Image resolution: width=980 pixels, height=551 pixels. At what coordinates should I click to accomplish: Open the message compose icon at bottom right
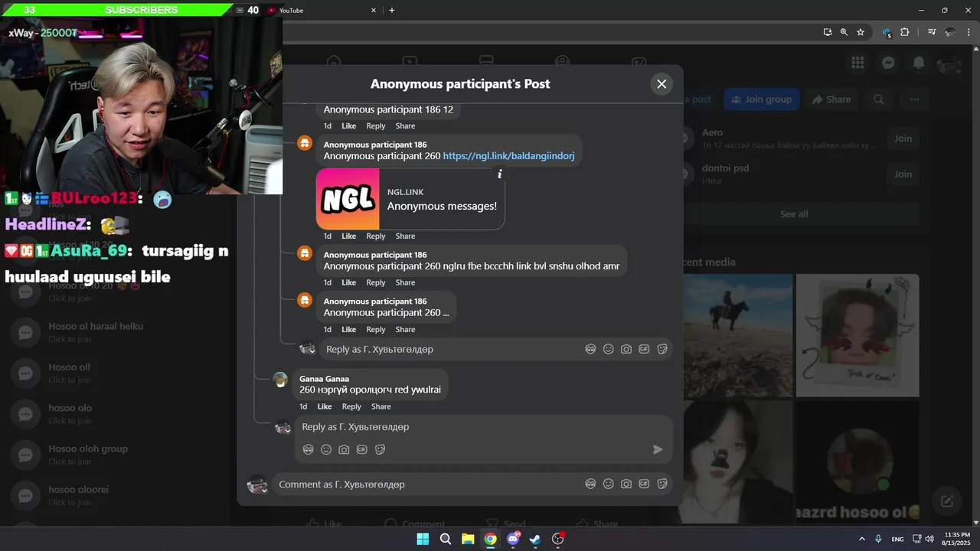(x=947, y=501)
